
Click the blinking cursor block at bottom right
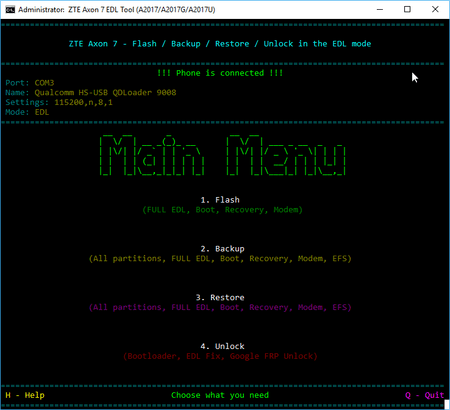click(x=447, y=404)
